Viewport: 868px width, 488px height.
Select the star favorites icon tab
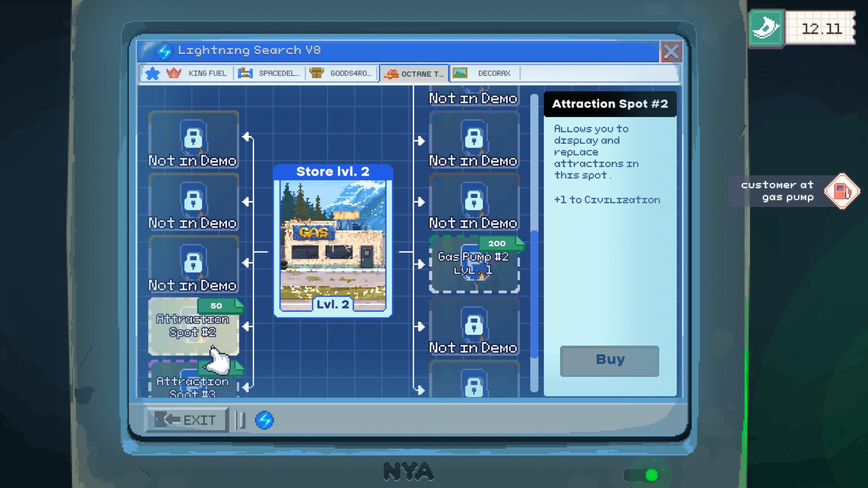tap(152, 73)
